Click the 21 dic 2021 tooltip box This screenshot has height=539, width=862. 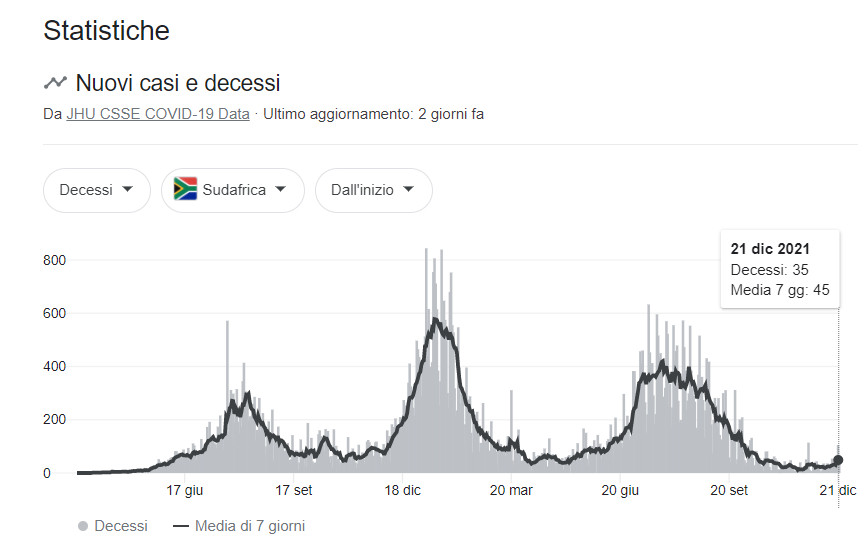pyautogui.click(x=779, y=270)
